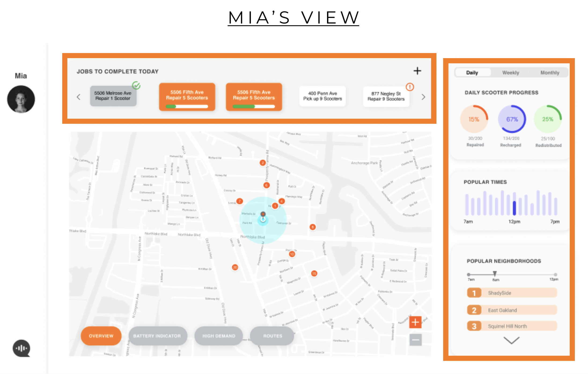Click map marker number 2

pyautogui.click(x=263, y=163)
